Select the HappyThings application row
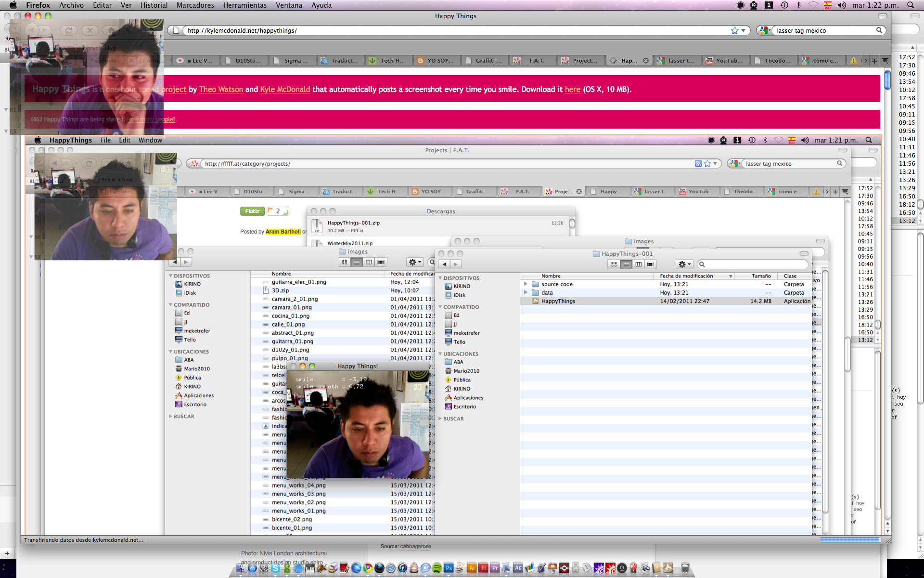This screenshot has height=578, width=924. [666, 301]
